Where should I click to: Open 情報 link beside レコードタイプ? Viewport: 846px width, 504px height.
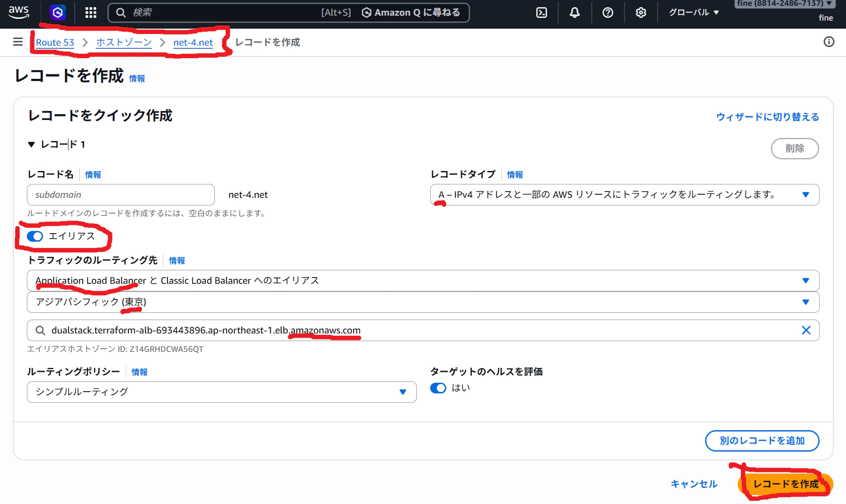click(x=515, y=175)
